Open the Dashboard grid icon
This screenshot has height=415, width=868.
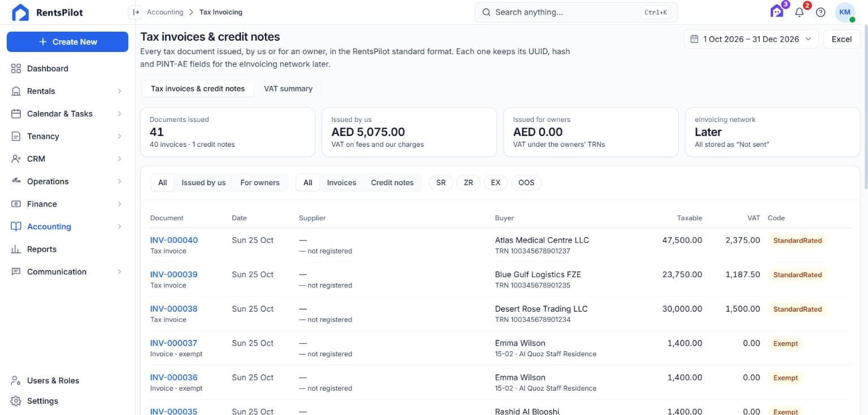(x=16, y=68)
